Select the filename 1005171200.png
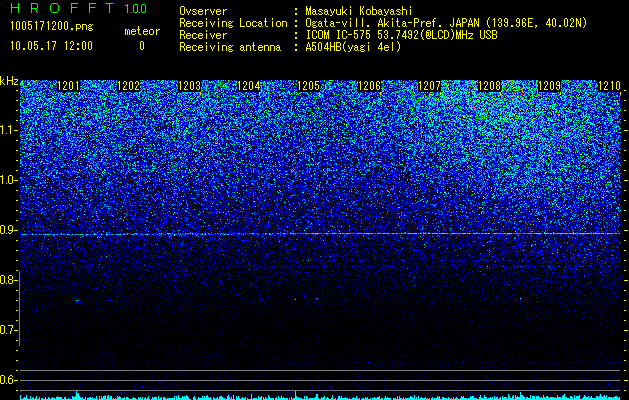 click(52, 27)
